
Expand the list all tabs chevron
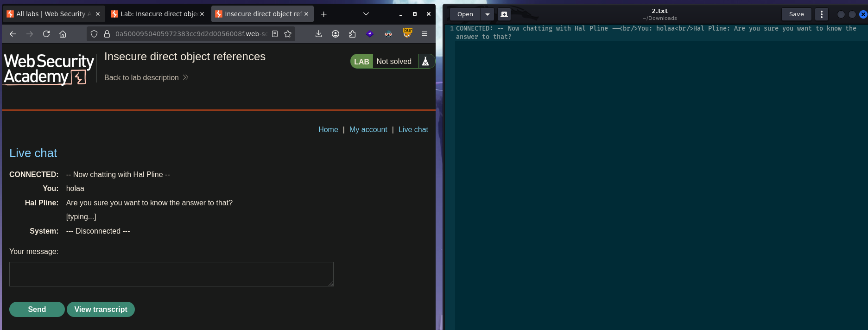[366, 14]
